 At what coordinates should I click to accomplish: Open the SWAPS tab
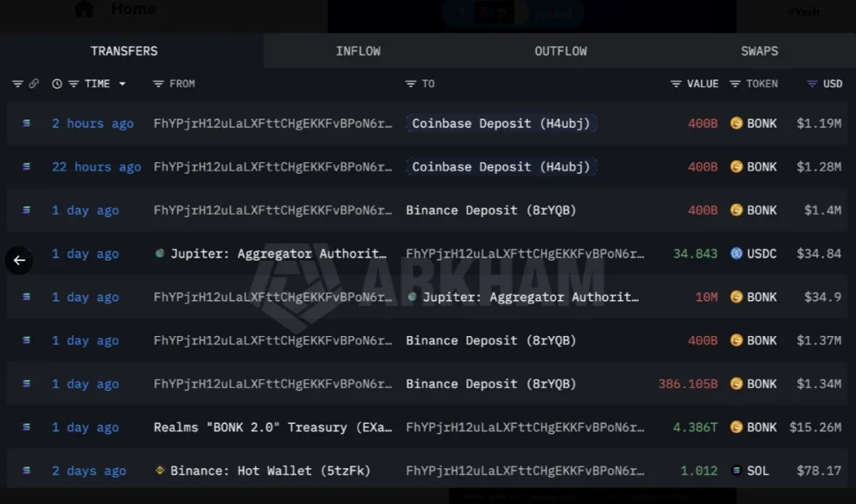[759, 51]
